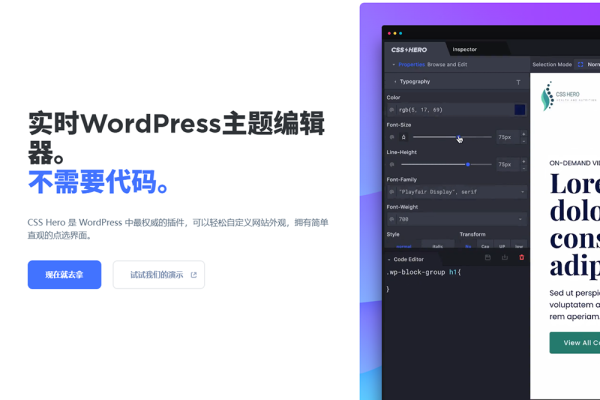This screenshot has width=600, height=400.
Task: Click the reset icon in the Font-Family row
Action: (391, 192)
